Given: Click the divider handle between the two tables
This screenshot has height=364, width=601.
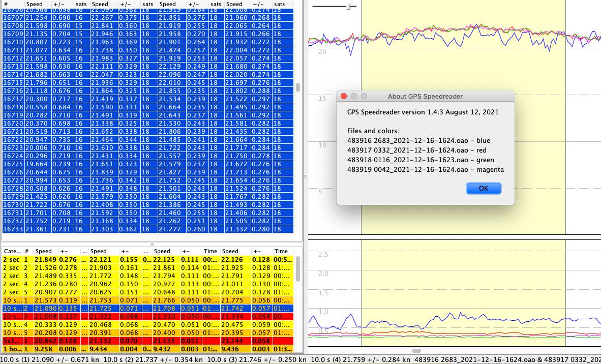Looking at the screenshot, I should tap(152, 245).
